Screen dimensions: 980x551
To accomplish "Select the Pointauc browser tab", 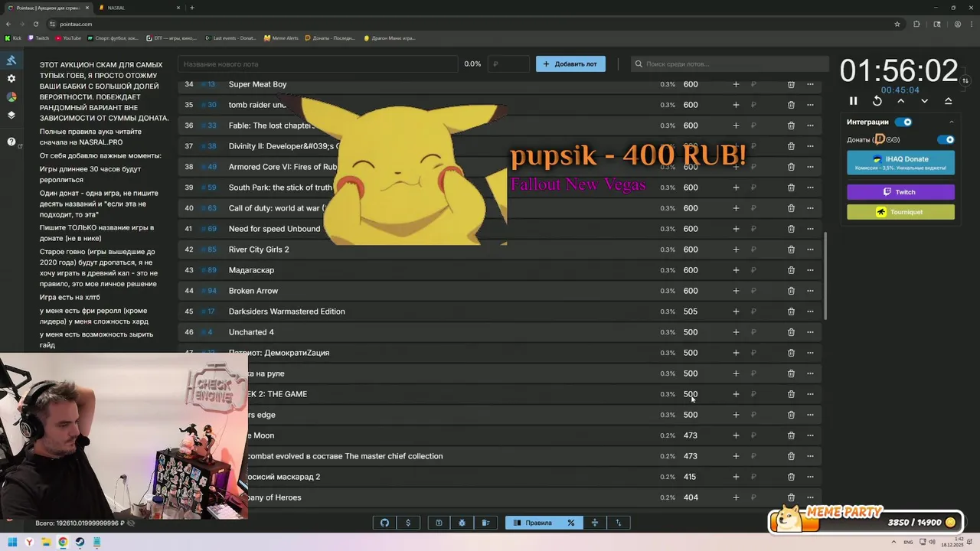I will point(47,8).
